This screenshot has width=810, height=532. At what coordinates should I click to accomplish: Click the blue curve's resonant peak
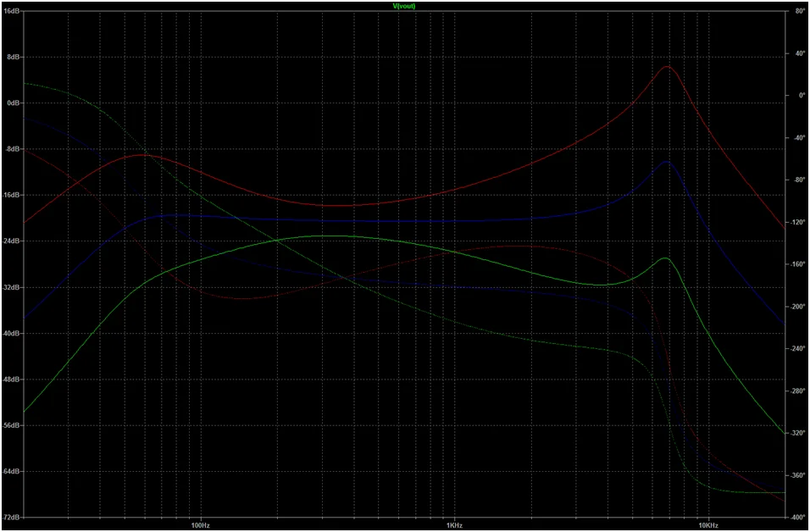667,161
